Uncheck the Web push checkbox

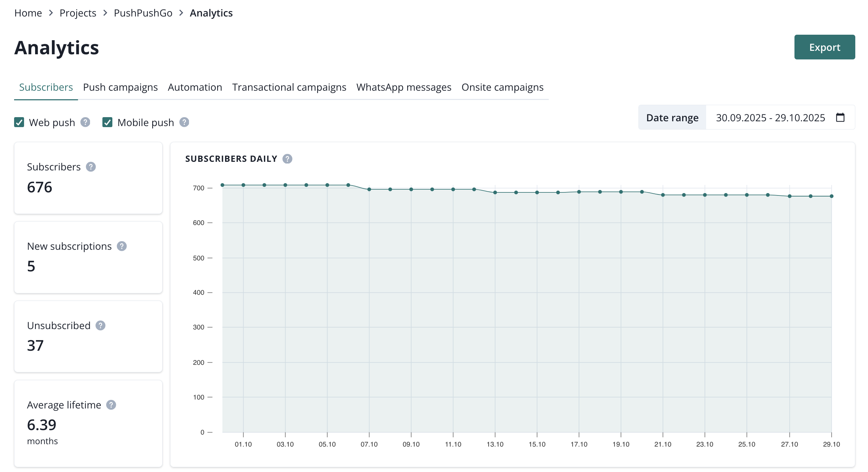click(19, 122)
